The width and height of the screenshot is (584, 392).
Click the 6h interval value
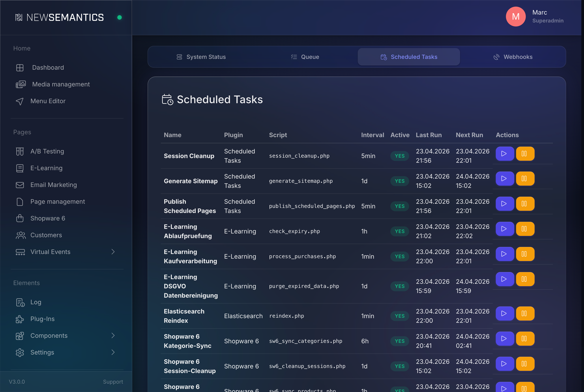[365, 341]
